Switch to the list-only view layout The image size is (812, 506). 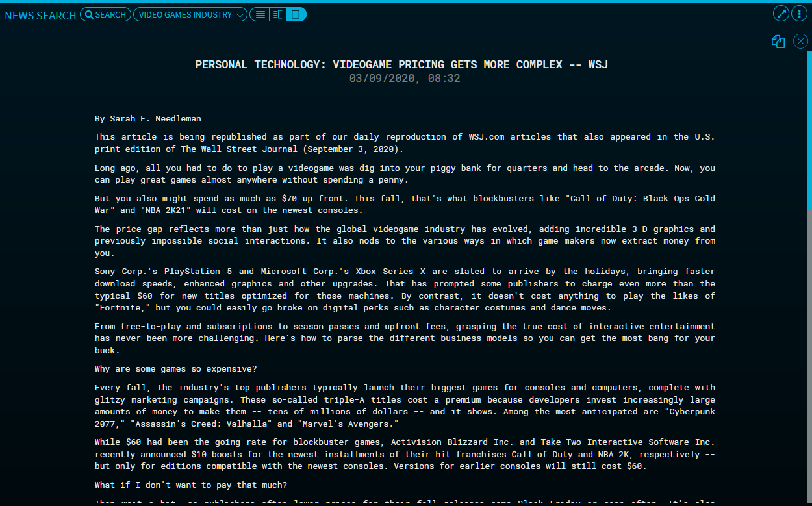point(260,14)
